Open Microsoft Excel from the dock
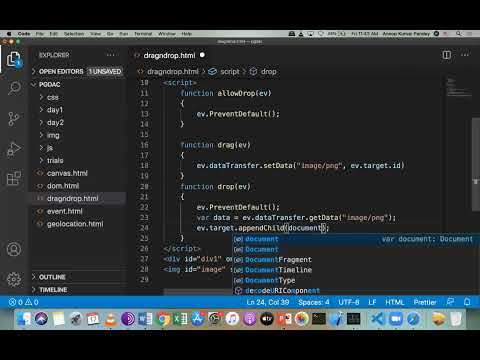 pyautogui.click(x=180, y=319)
